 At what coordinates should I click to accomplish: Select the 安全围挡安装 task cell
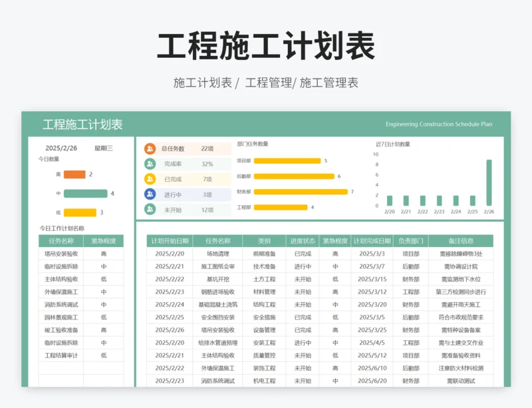218,317
